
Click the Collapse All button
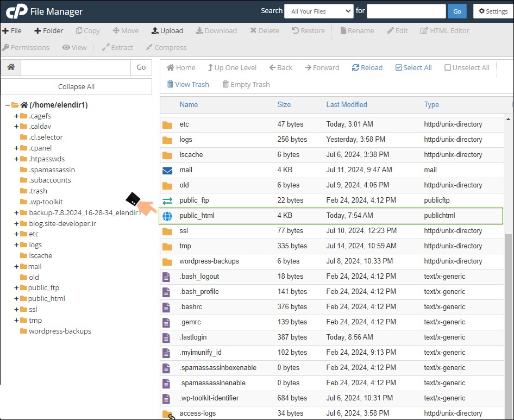click(76, 86)
